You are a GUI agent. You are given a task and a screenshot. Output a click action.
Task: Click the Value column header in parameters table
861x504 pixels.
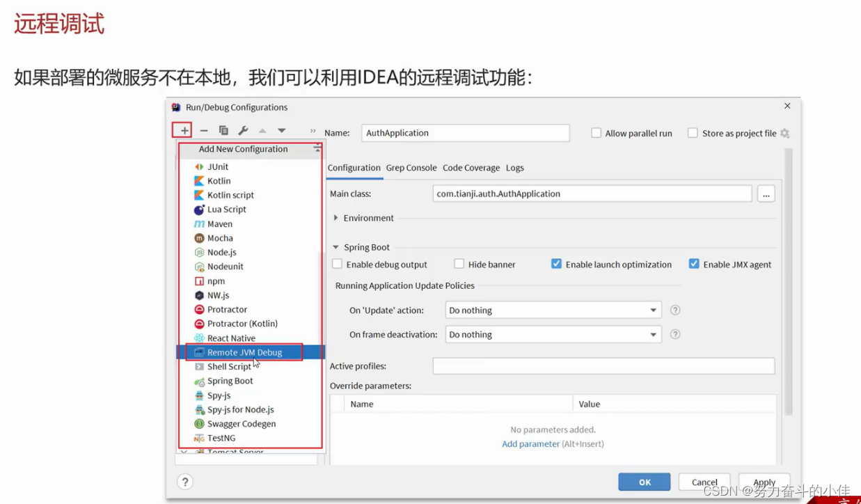point(674,404)
